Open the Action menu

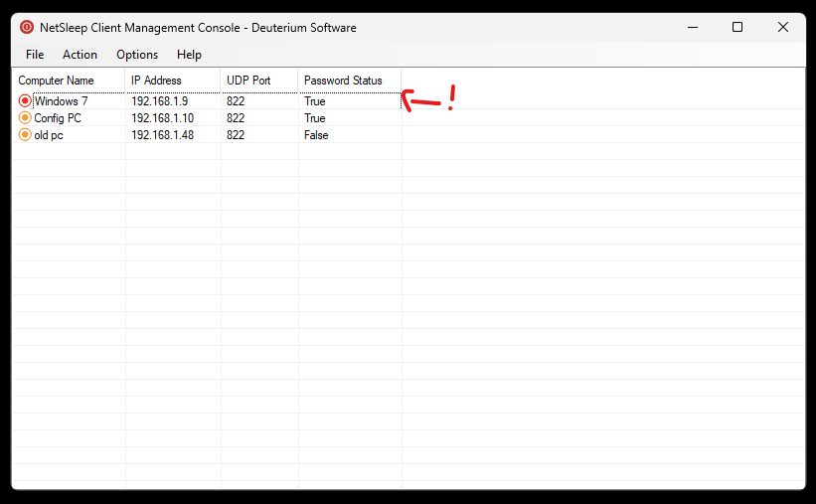pos(80,55)
